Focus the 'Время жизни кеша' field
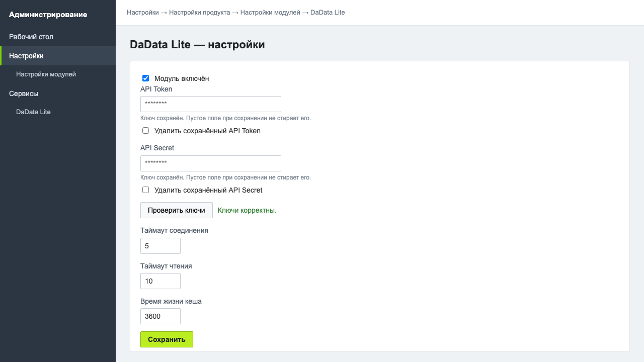644x362 pixels. pos(160,316)
